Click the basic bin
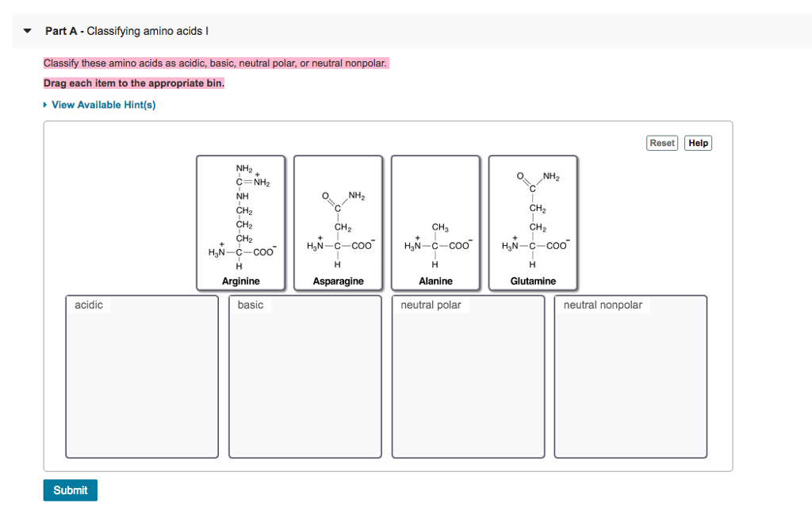Viewport: 812px width, 522px height. pos(304,377)
